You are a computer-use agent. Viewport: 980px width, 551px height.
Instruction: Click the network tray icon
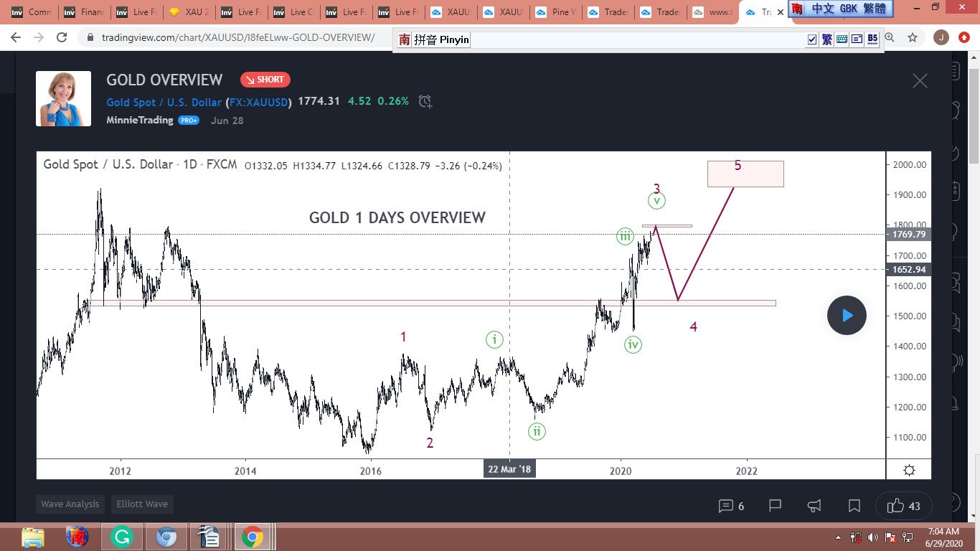click(908, 537)
